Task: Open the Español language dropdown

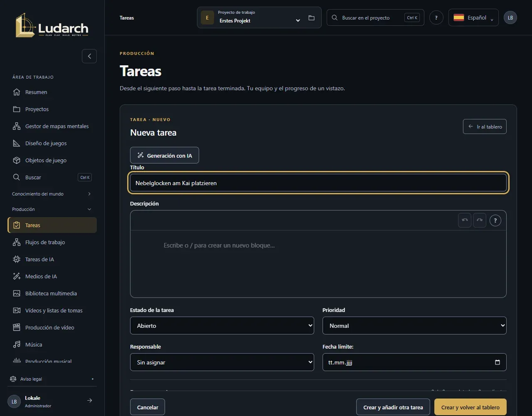Action: [x=473, y=18]
